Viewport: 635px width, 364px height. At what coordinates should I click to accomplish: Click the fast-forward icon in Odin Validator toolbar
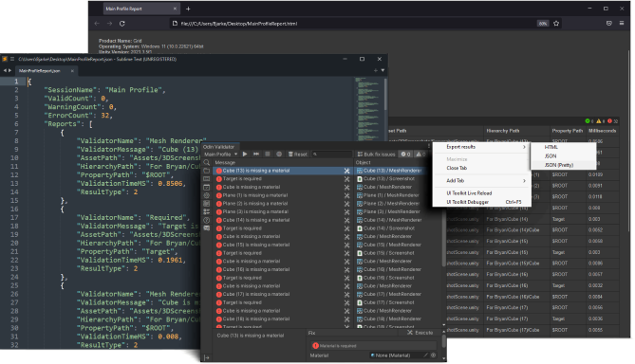[x=256, y=155]
